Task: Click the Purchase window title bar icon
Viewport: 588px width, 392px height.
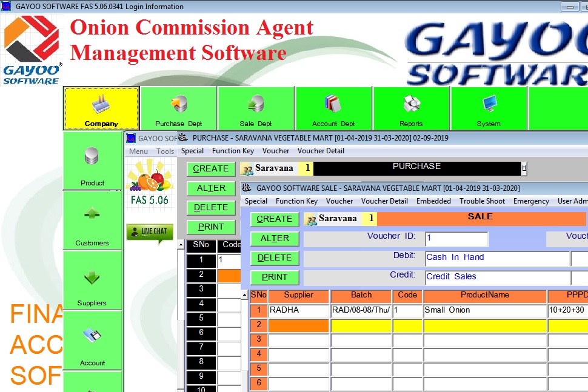Action: (182, 138)
